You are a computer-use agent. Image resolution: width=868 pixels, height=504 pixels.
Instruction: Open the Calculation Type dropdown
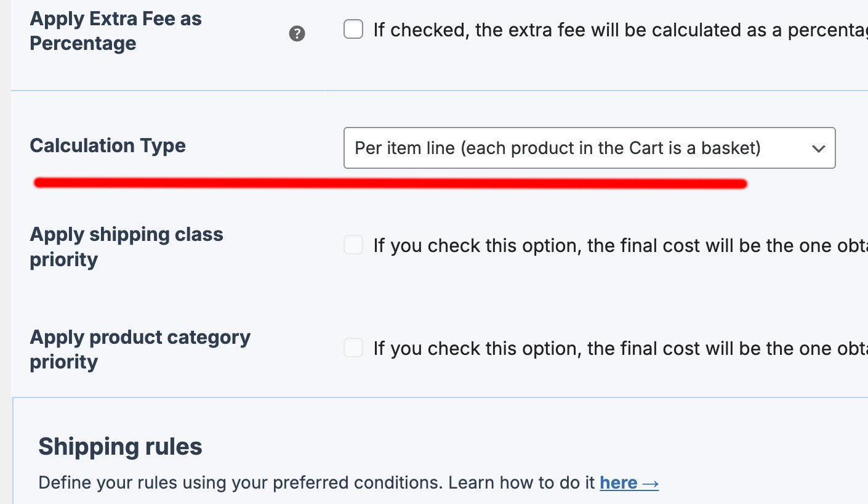pos(589,148)
